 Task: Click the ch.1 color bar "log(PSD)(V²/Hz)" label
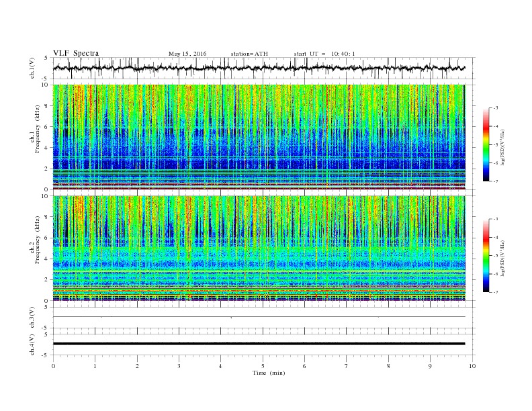pyautogui.click(x=502, y=148)
